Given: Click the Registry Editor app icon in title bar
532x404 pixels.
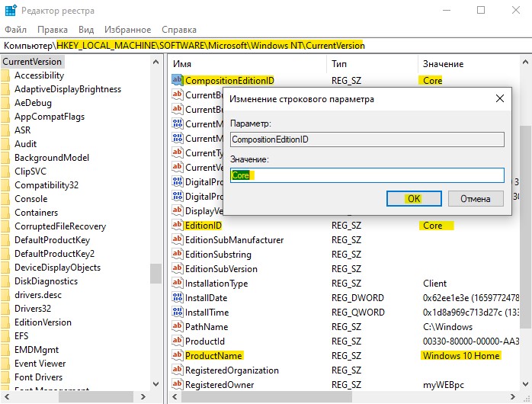Looking at the screenshot, I should coord(11,11).
